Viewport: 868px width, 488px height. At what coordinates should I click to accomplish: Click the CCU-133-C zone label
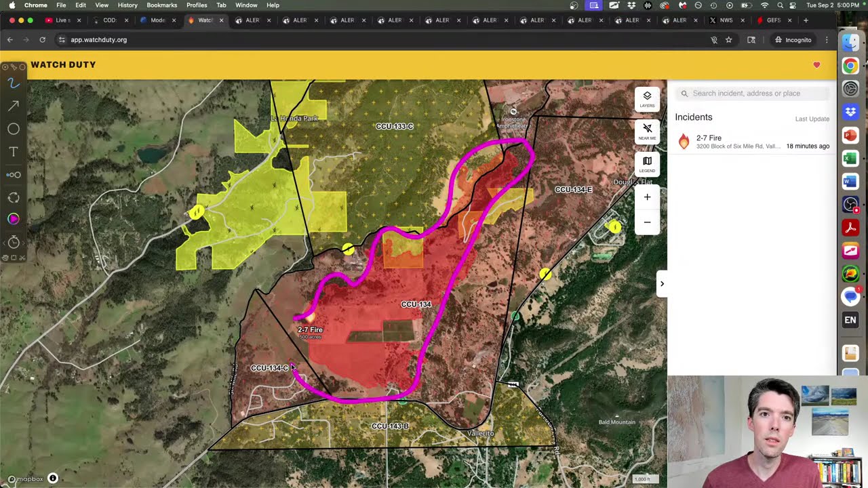394,127
